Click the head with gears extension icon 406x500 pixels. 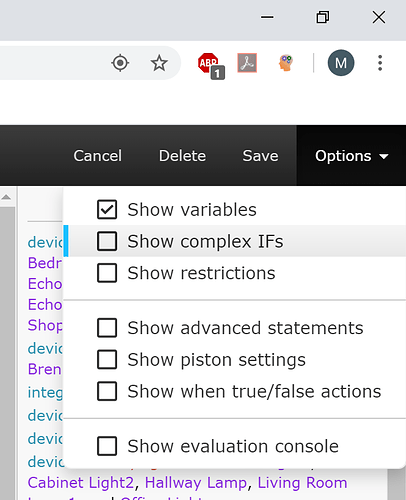tap(286, 63)
